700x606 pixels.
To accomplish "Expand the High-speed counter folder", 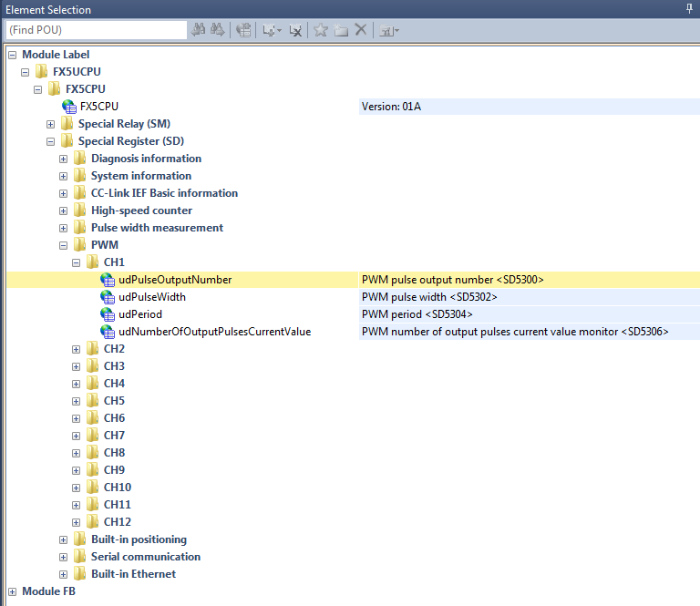I will coord(64,211).
